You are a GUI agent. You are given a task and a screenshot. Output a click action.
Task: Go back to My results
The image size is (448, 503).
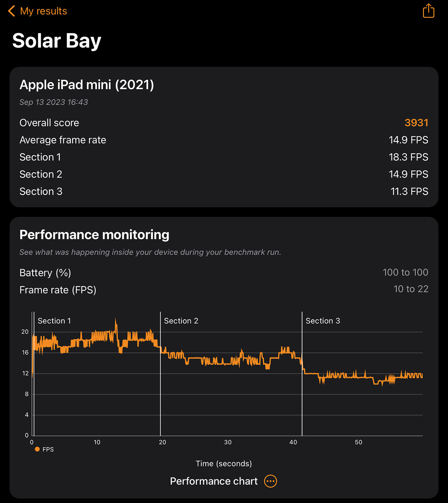point(43,11)
